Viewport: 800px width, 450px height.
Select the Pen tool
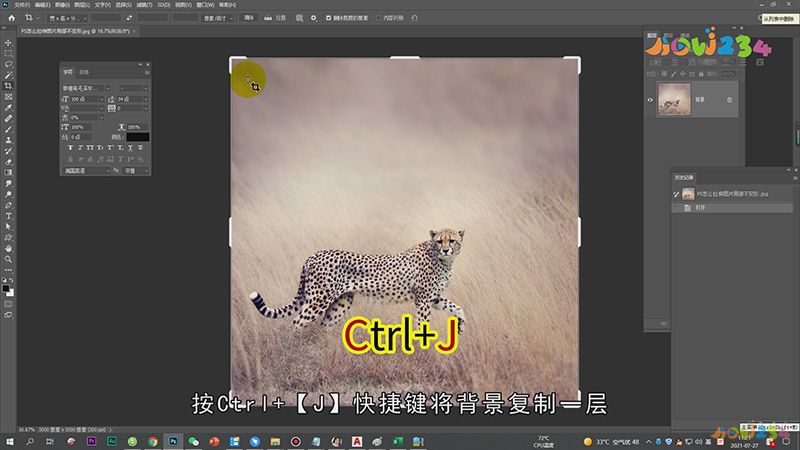pos(8,205)
